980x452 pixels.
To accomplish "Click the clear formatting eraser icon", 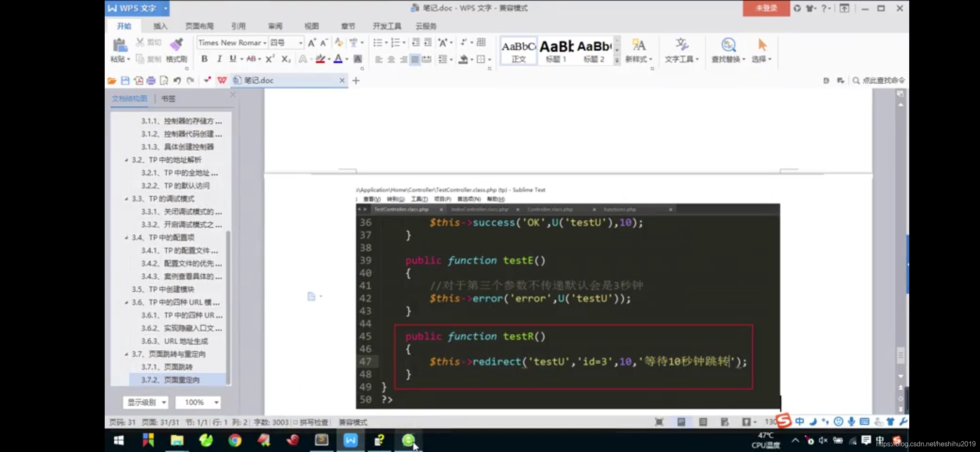I will point(339,43).
